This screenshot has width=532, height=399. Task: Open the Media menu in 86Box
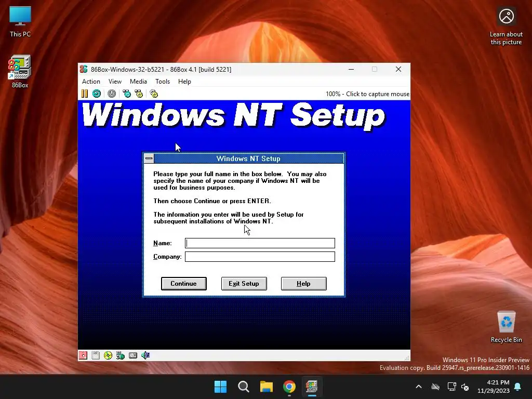pyautogui.click(x=138, y=82)
